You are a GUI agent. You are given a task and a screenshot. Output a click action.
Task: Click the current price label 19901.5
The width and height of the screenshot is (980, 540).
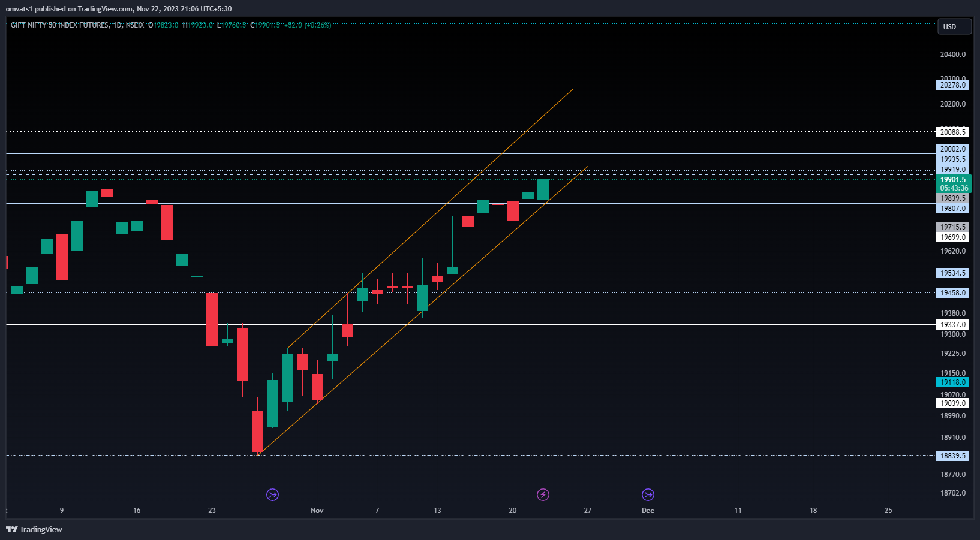pos(952,180)
